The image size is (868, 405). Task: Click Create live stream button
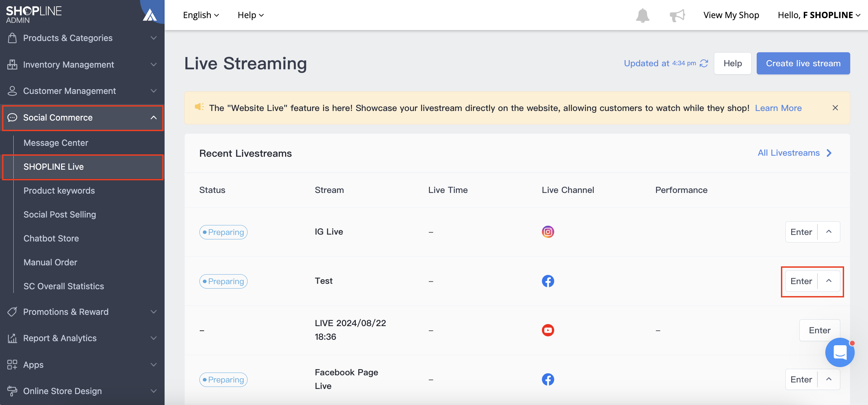803,63
